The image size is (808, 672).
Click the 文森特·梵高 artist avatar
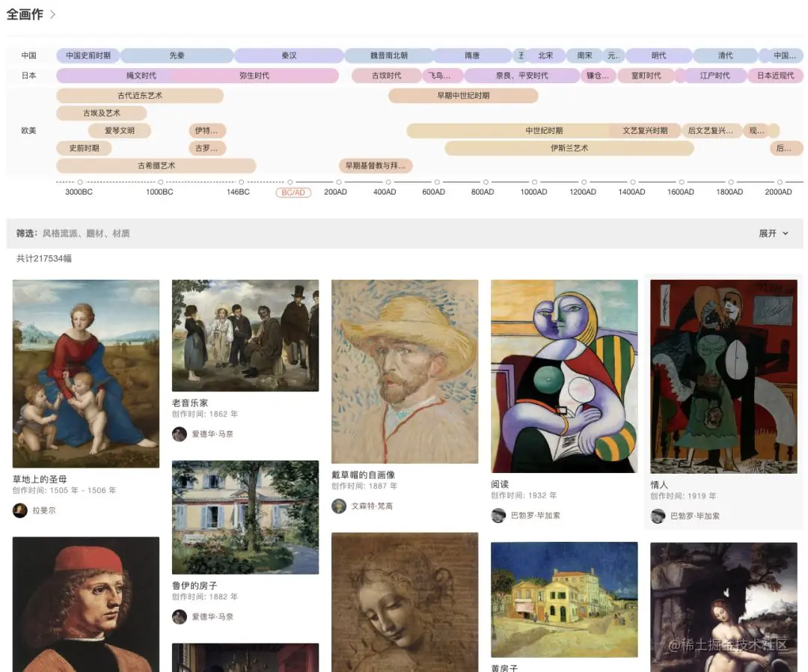point(339,506)
